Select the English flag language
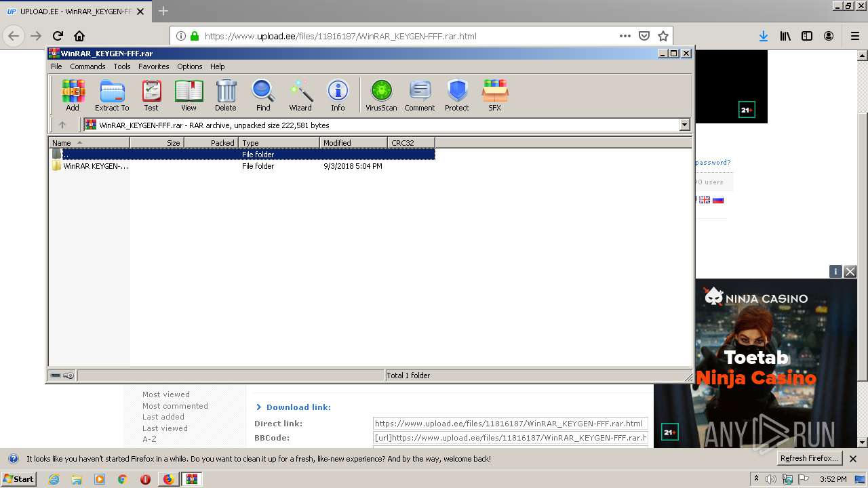This screenshot has width=868, height=488. 705,200
